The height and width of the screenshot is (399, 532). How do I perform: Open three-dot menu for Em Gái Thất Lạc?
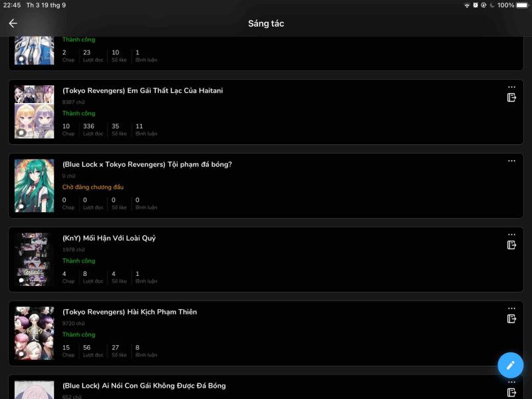(x=511, y=87)
